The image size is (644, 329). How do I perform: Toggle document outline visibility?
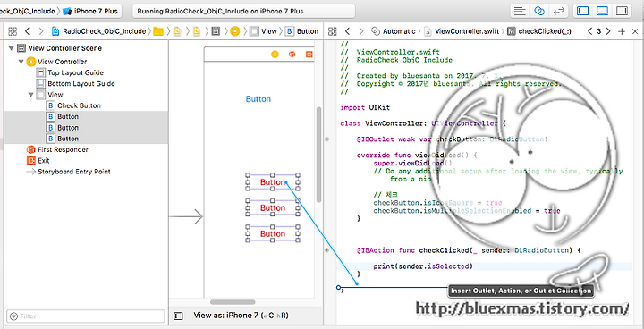click(178, 316)
